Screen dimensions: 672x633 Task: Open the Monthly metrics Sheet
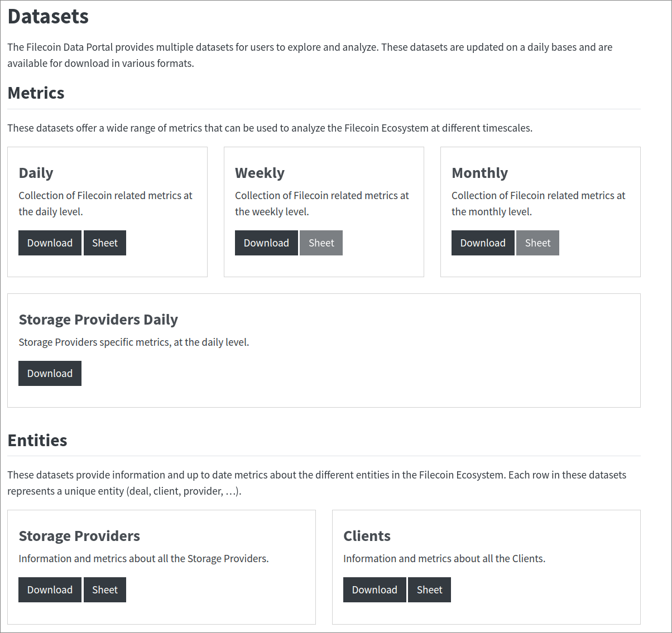click(x=537, y=243)
